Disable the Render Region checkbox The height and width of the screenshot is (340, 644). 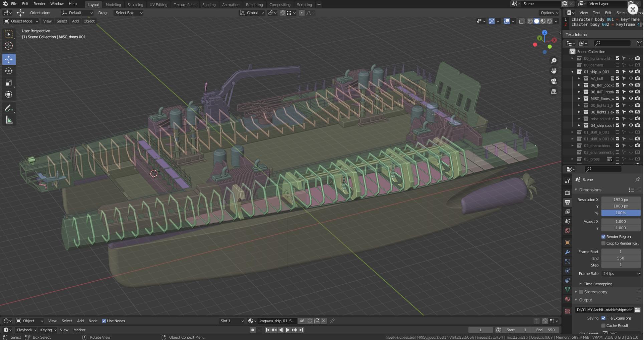(603, 237)
